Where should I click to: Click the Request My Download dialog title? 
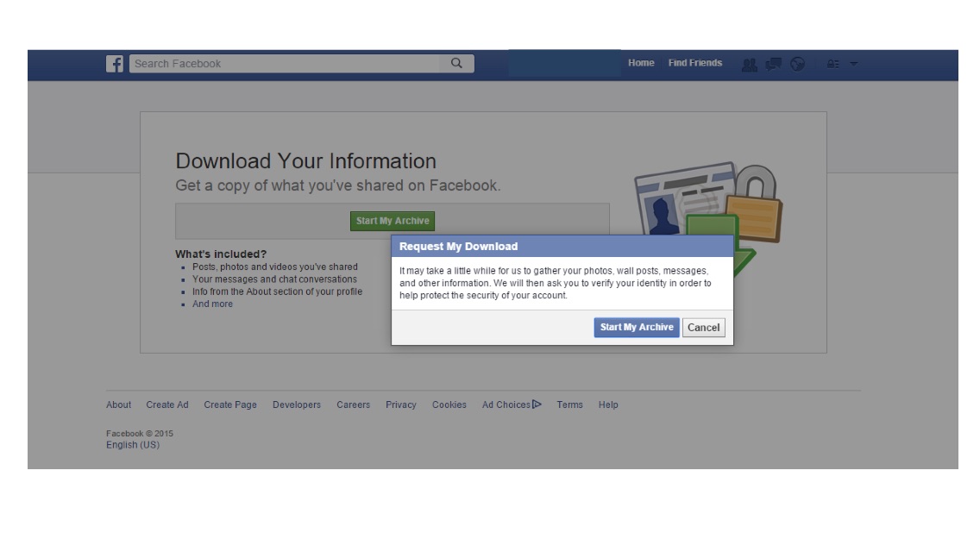(459, 247)
